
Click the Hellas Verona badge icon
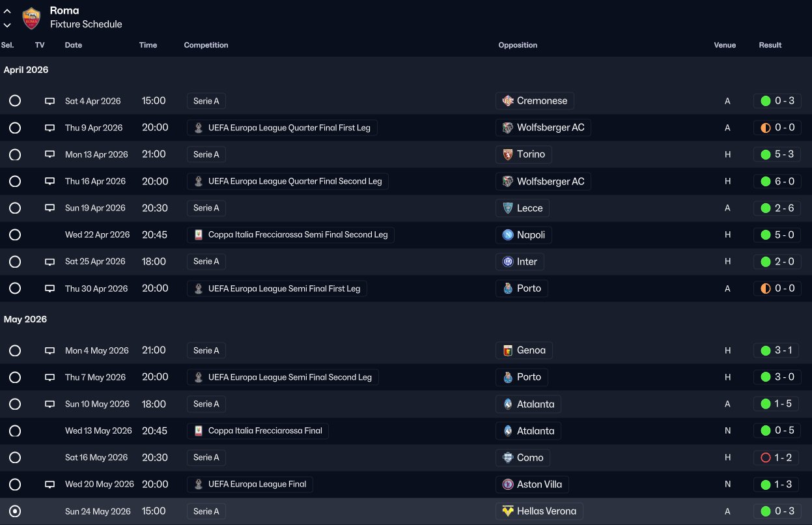pyautogui.click(x=508, y=511)
